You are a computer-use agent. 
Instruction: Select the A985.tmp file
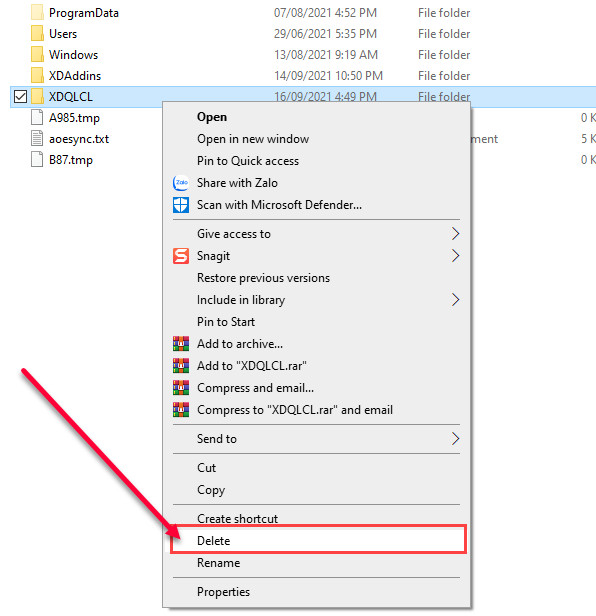74,118
